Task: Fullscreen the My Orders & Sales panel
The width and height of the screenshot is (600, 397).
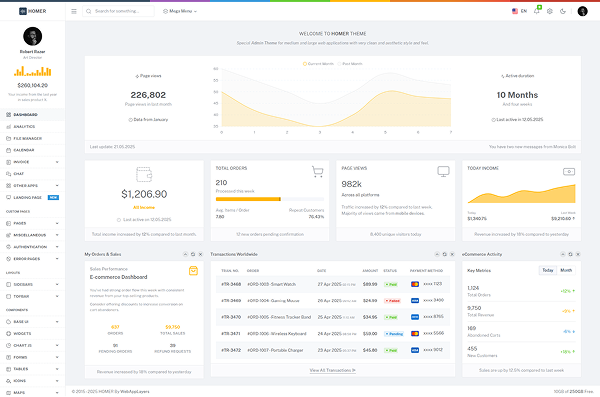Action: click(x=193, y=254)
